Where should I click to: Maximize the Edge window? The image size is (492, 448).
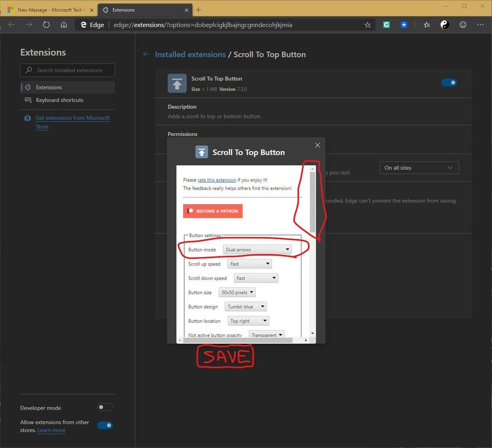pos(464,6)
